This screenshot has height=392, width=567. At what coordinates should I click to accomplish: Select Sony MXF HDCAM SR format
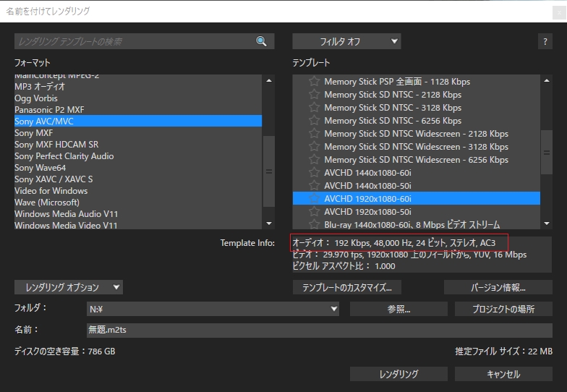137,145
